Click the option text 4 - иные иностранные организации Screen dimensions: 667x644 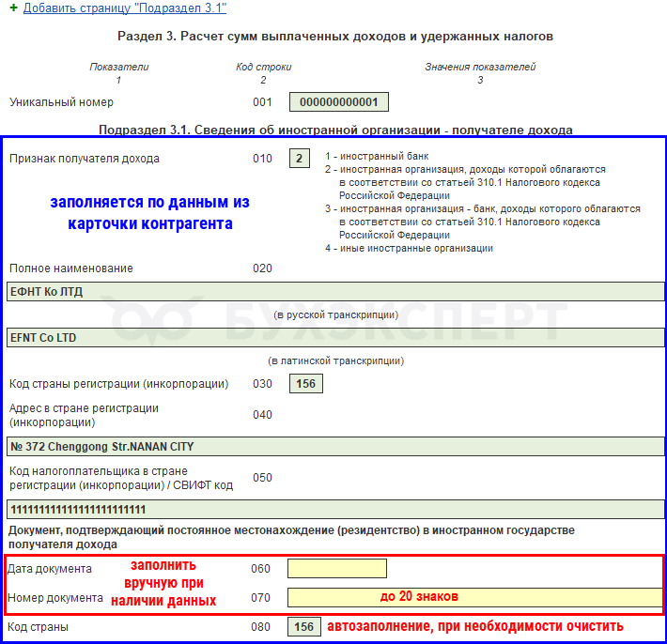[x=409, y=248]
